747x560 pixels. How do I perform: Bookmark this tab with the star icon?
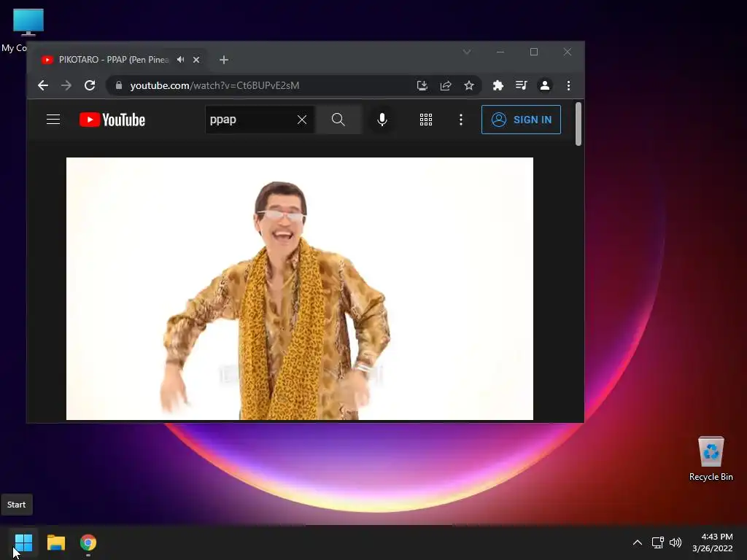pos(469,85)
